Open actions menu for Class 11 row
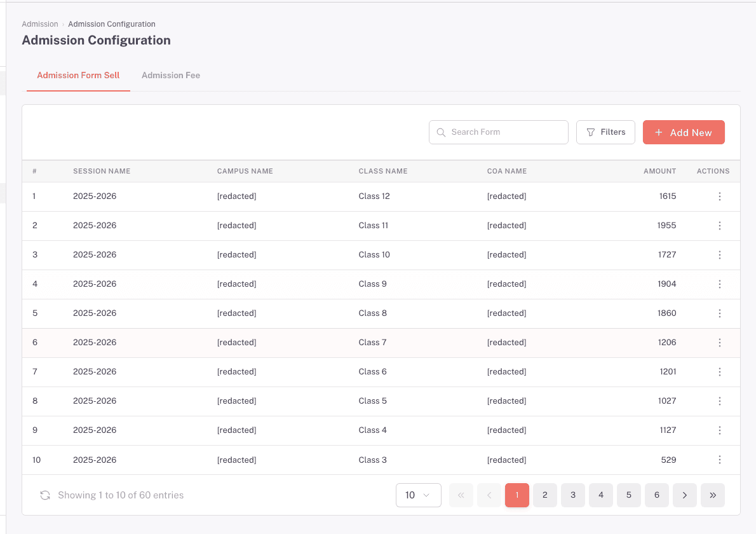Image resolution: width=756 pixels, height=534 pixels. click(x=719, y=226)
